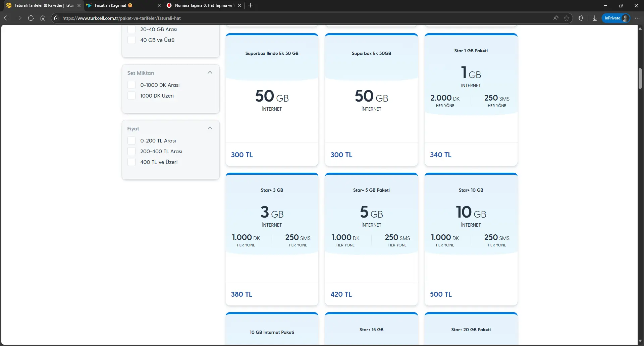Go back to the previous page
This screenshot has height=346, width=644.
(7, 18)
